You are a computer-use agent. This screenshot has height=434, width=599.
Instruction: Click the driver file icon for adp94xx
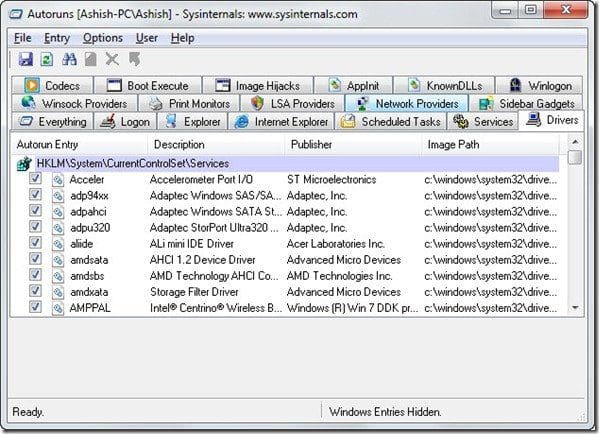tap(58, 196)
